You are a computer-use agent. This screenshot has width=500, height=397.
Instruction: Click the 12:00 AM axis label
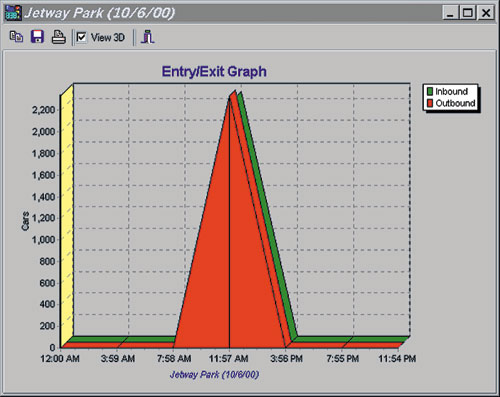(x=60, y=359)
